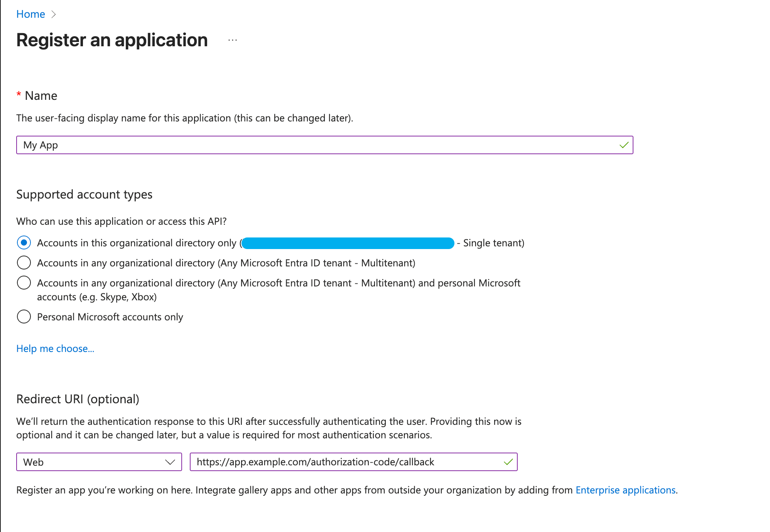Viewport: 770px width, 532px height.
Task: Open the Help me choose link
Action: [55, 348]
